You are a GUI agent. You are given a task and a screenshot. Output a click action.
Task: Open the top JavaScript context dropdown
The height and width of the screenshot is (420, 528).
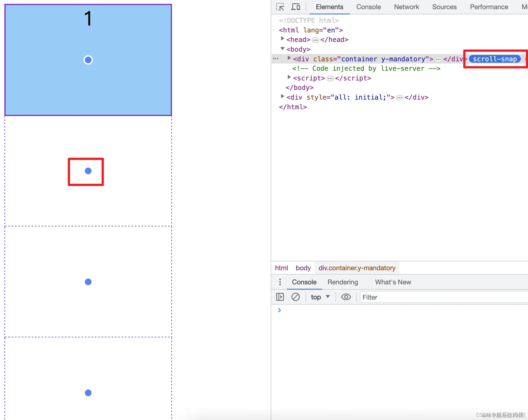320,297
